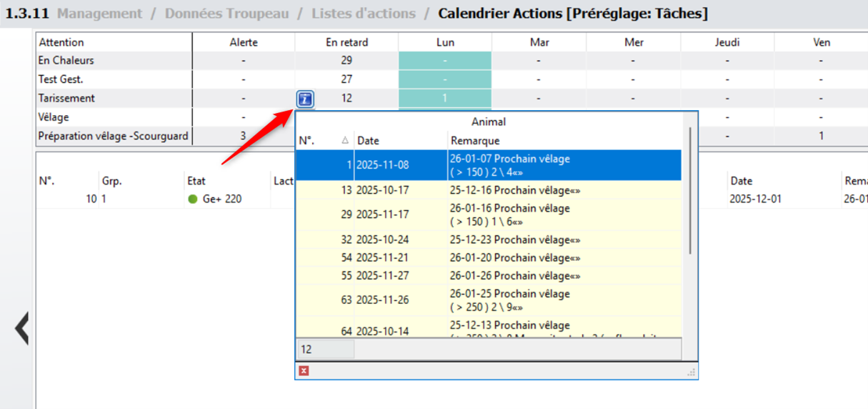Open the Listes d'actions breadcrumb

tap(363, 14)
